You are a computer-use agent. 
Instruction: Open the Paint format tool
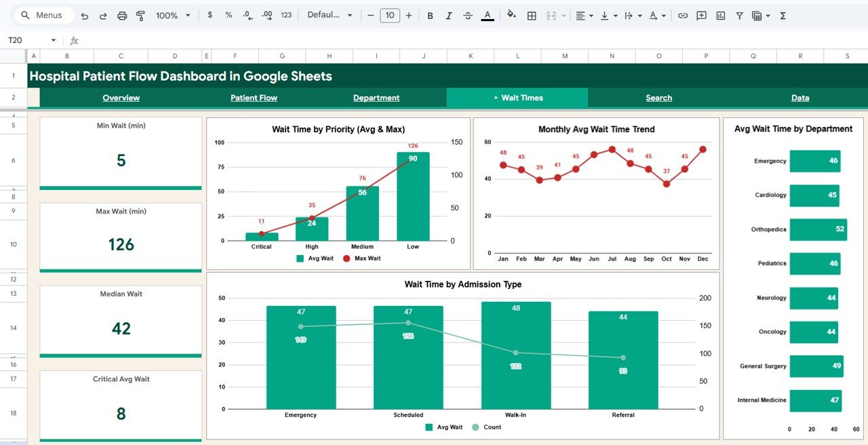(x=140, y=15)
